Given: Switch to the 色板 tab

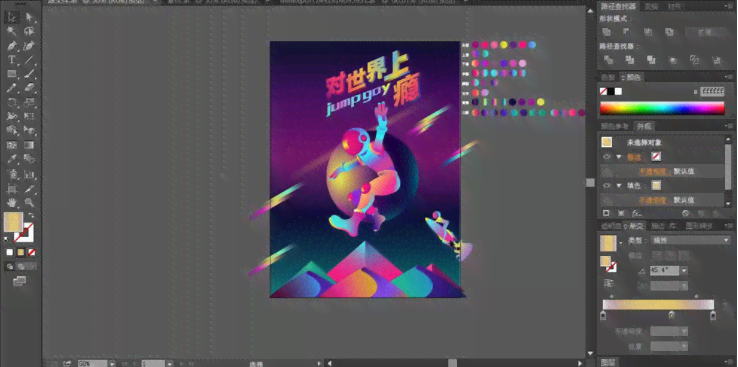Looking at the screenshot, I should pos(608,77).
